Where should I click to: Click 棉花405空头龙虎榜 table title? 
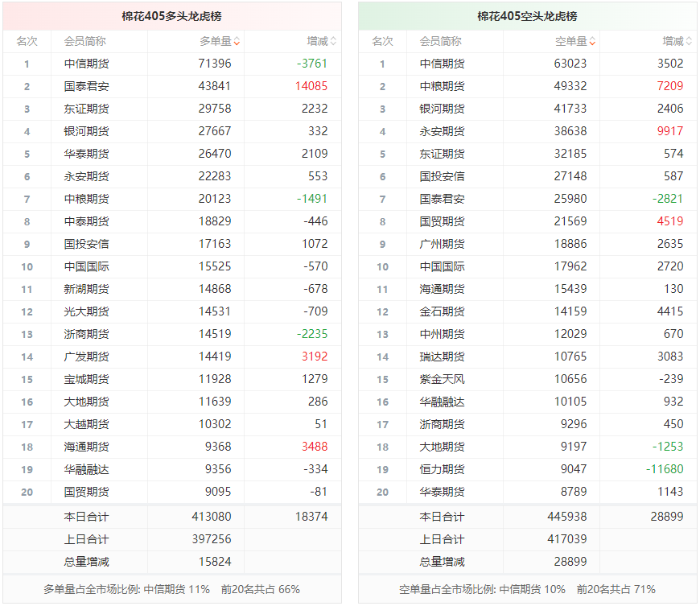pos(527,17)
